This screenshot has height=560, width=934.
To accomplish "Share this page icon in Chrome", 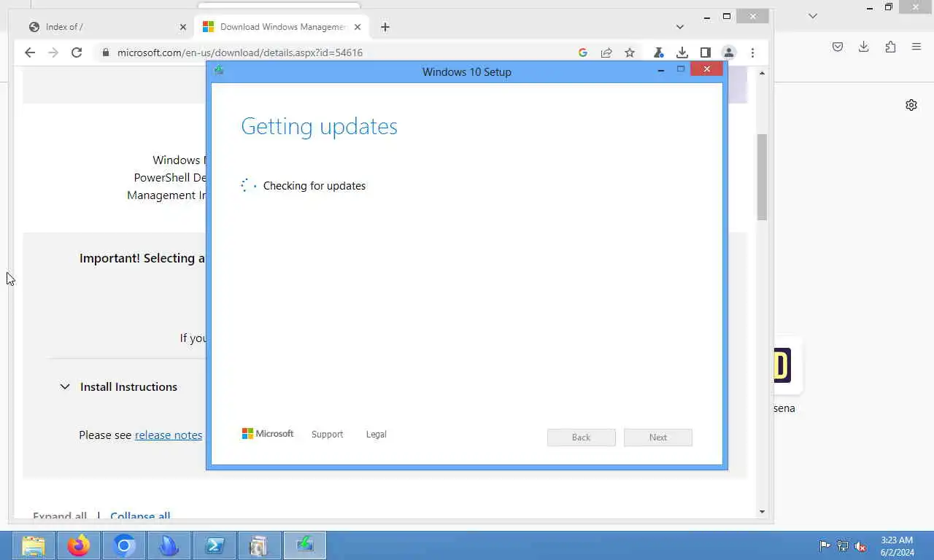I will click(x=606, y=52).
